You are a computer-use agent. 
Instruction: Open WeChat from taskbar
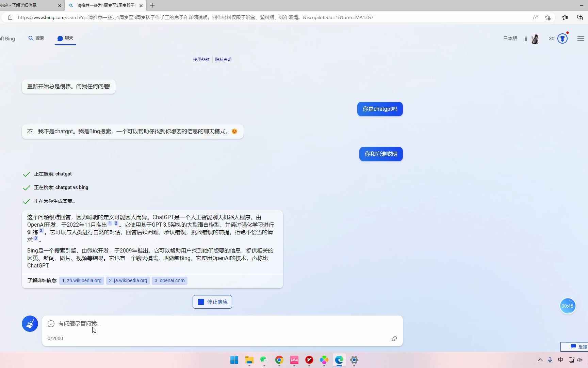[264, 360]
